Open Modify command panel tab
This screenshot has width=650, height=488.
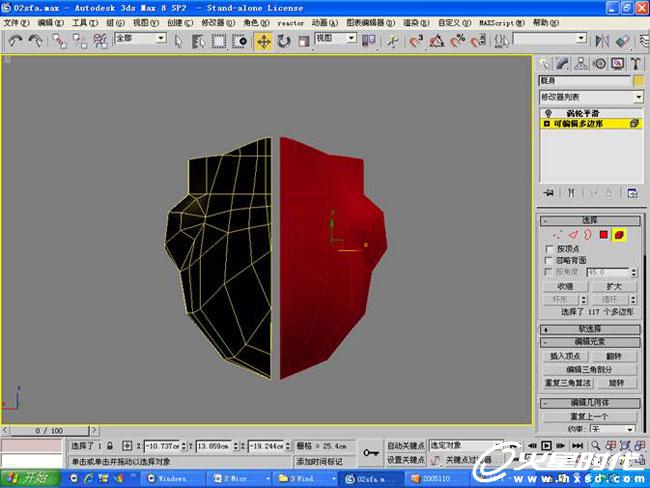click(x=562, y=64)
